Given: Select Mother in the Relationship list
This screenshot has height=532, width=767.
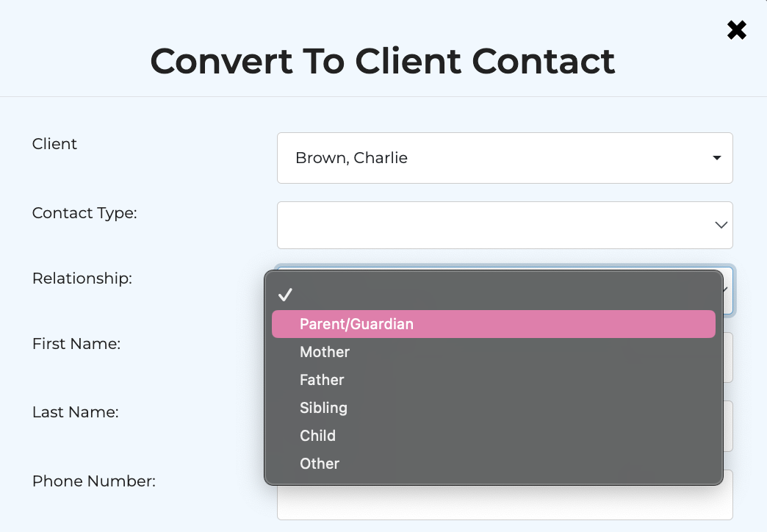Looking at the screenshot, I should 325,352.
